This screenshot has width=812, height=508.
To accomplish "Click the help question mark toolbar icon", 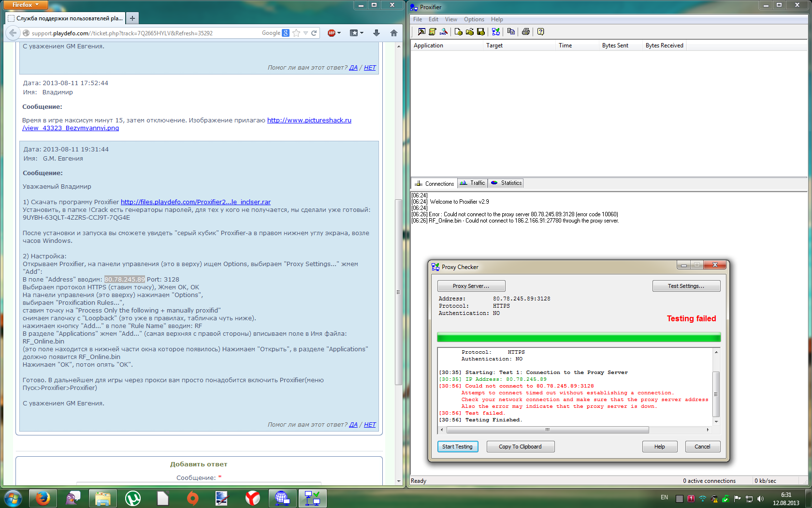I will coord(541,31).
